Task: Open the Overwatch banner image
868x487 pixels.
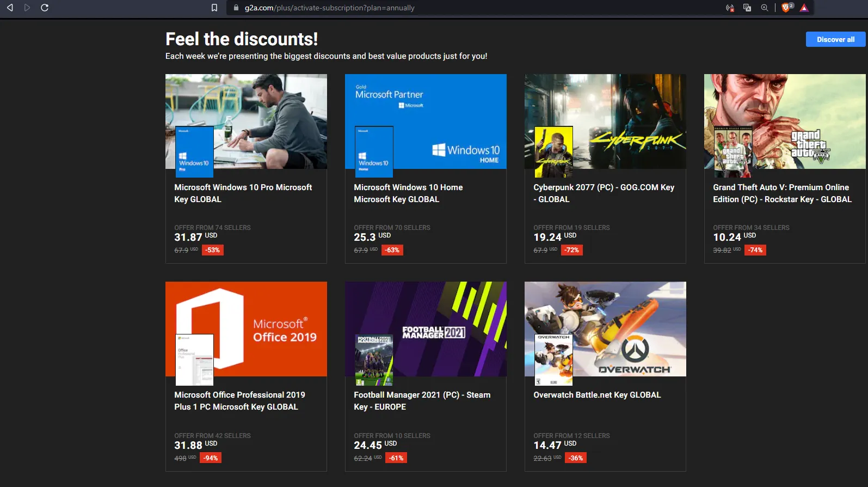Action: click(x=605, y=328)
